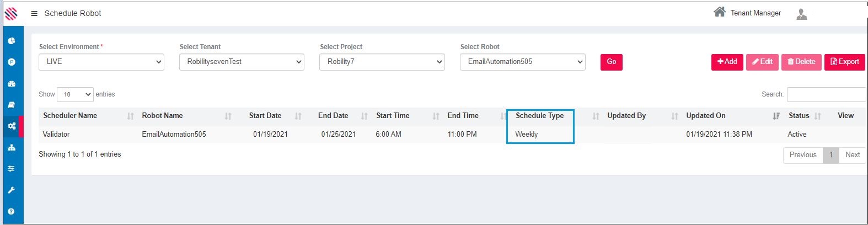
Task: Focus the Search input field
Action: pos(826,94)
